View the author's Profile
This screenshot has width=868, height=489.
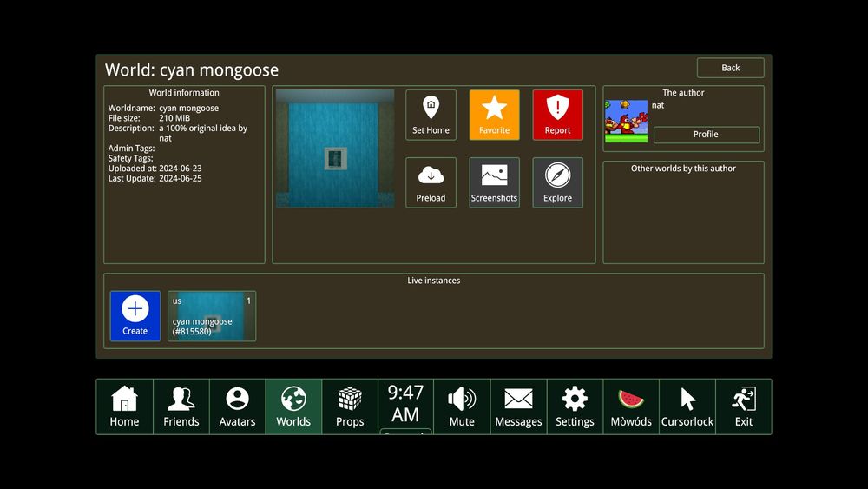coord(706,135)
